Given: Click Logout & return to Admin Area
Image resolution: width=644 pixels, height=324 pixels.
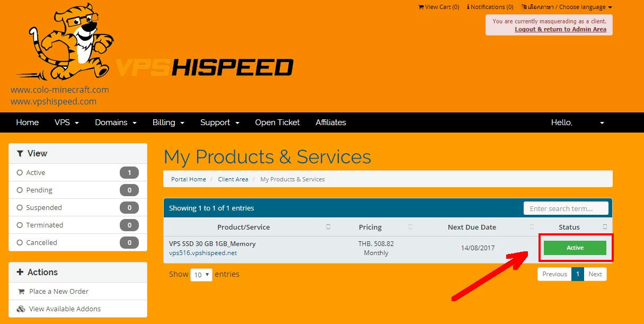Looking at the screenshot, I should 560,29.
